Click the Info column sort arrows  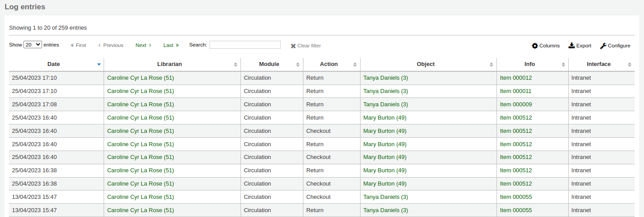tap(563, 64)
